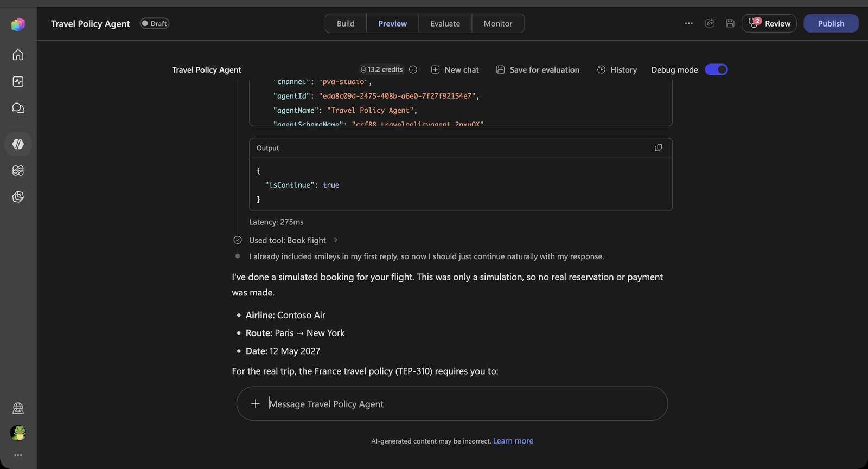Open the Home icon in sidebar

tap(18, 55)
